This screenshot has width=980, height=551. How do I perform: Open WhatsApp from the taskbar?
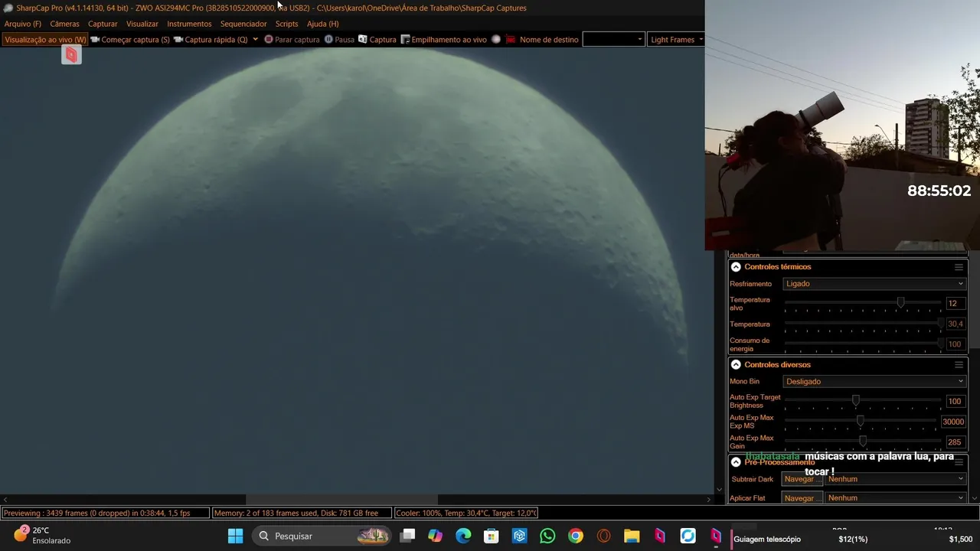(547, 536)
